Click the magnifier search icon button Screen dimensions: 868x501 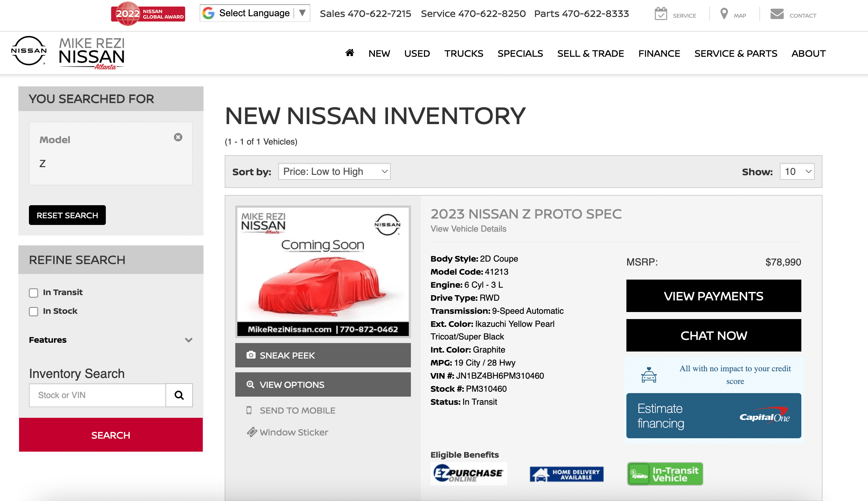179,395
